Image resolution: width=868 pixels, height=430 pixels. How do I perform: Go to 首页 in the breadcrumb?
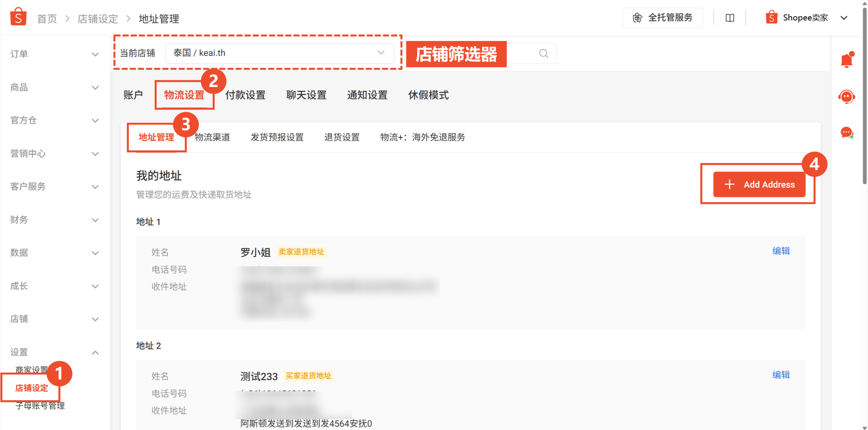point(47,19)
